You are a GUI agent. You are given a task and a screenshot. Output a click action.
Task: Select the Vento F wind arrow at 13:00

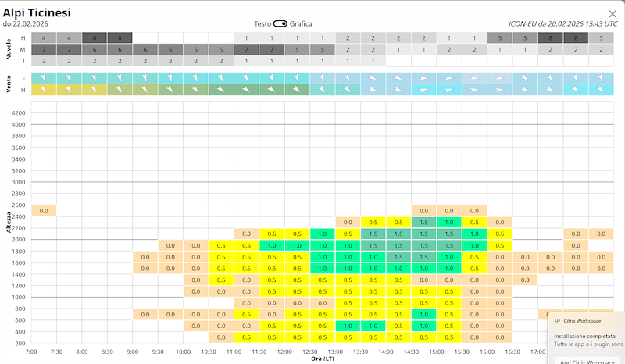point(348,78)
